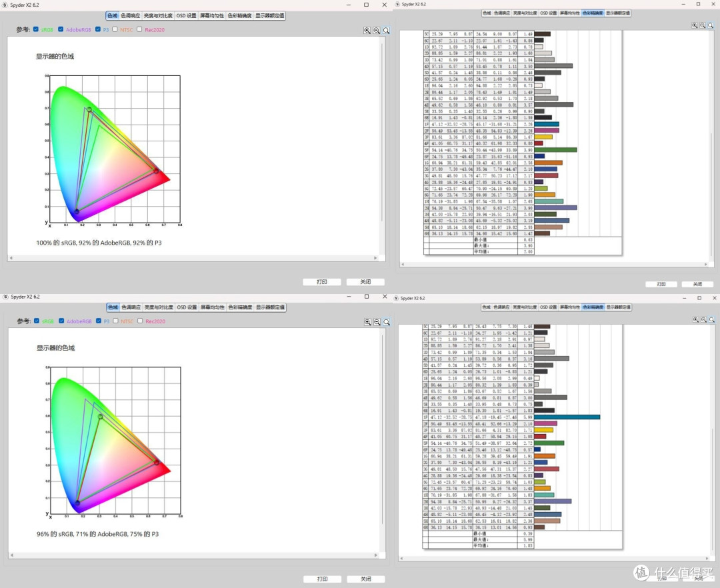Zoom in on the 96% sRGB gamut chart
The image size is (720, 588).
[367, 322]
